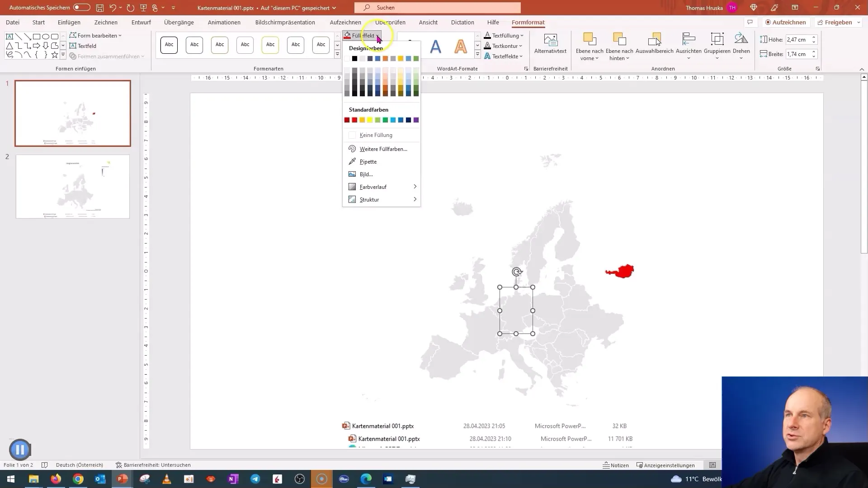The width and height of the screenshot is (868, 488).
Task: Expand the Struktur submenu
Action: [382, 200]
